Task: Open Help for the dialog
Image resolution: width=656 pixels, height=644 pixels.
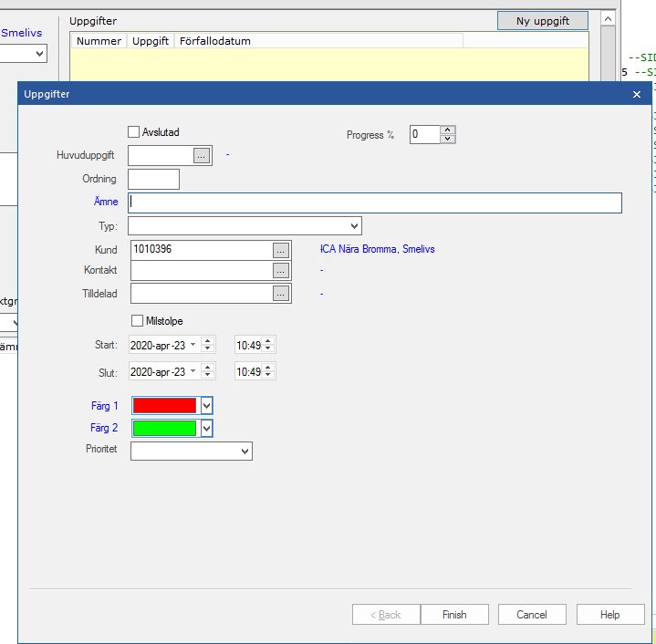Action: (610, 614)
